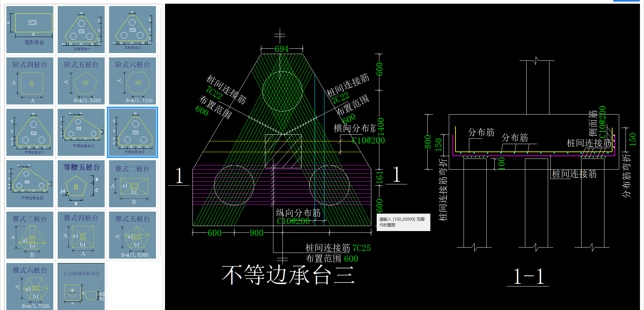The width and height of the screenshot is (644, 310).
Task: Edit the vertical dimension value 1400
Action: tap(380, 126)
